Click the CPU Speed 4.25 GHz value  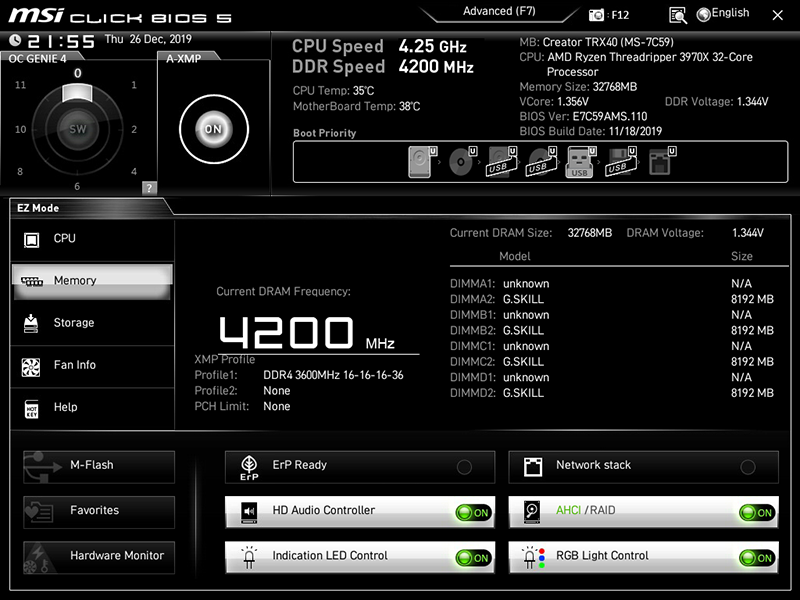[433, 46]
